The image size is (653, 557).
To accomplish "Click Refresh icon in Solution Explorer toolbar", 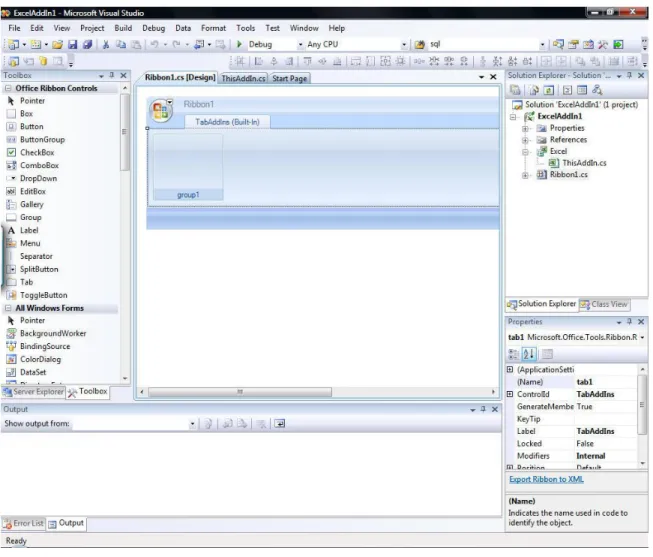I will 549,90.
